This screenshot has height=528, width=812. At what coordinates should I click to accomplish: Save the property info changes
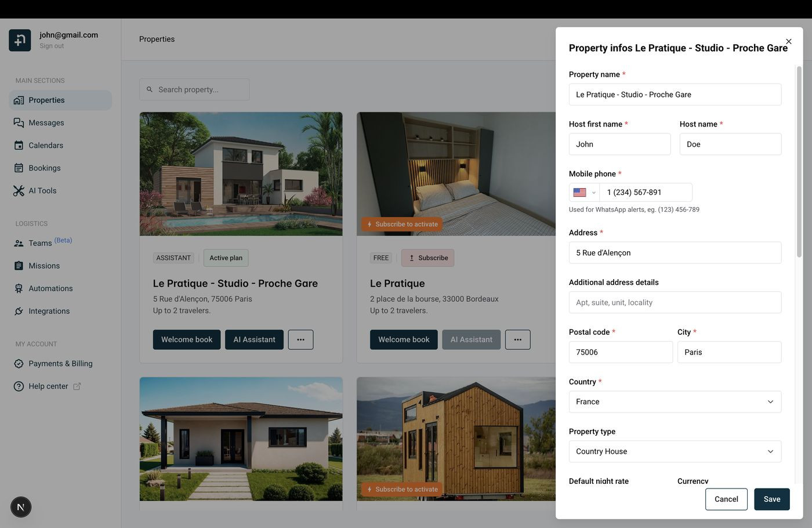pyautogui.click(x=771, y=498)
